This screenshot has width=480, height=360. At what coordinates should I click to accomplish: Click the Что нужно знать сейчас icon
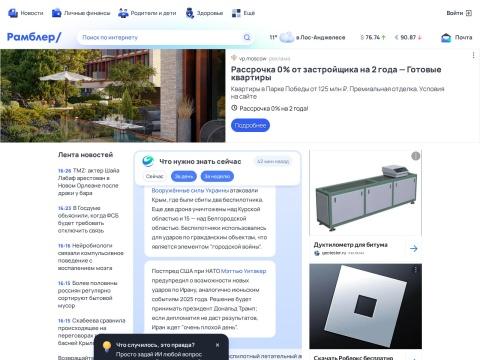coord(148,161)
